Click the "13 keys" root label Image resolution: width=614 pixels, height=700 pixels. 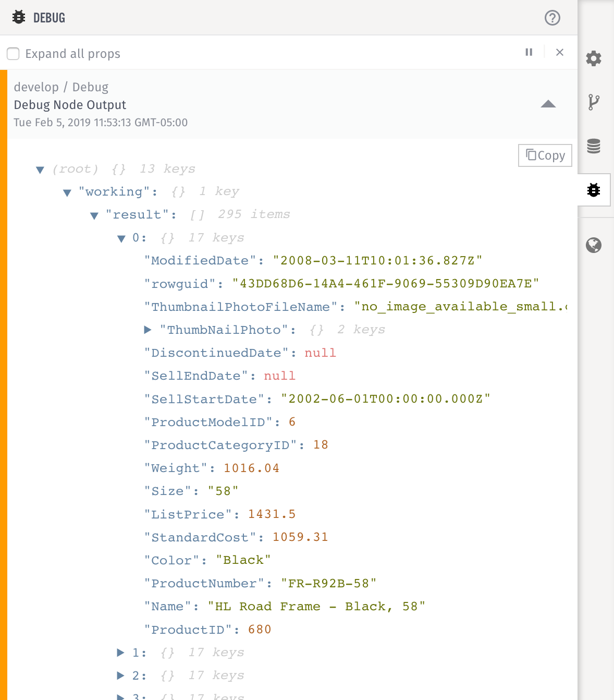click(x=167, y=169)
